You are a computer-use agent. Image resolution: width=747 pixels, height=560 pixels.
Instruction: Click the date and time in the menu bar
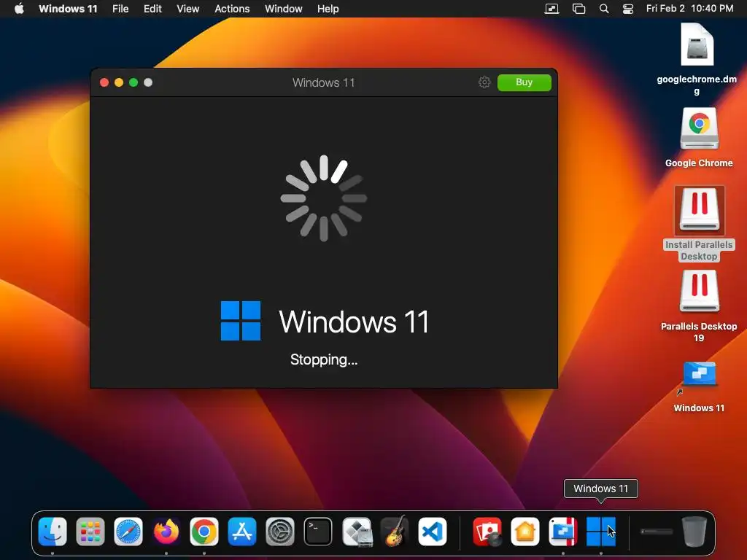(689, 9)
